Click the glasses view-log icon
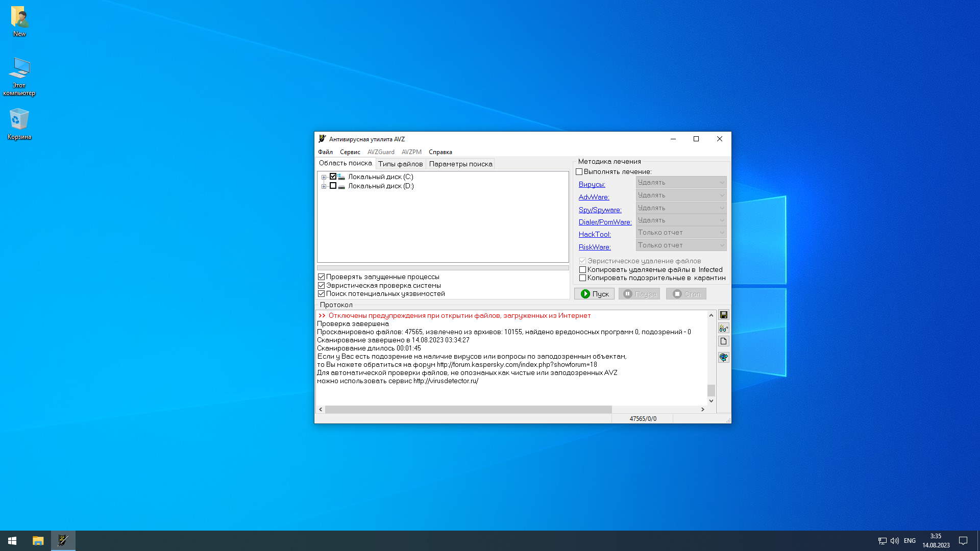This screenshot has width=980, height=551. [x=723, y=328]
